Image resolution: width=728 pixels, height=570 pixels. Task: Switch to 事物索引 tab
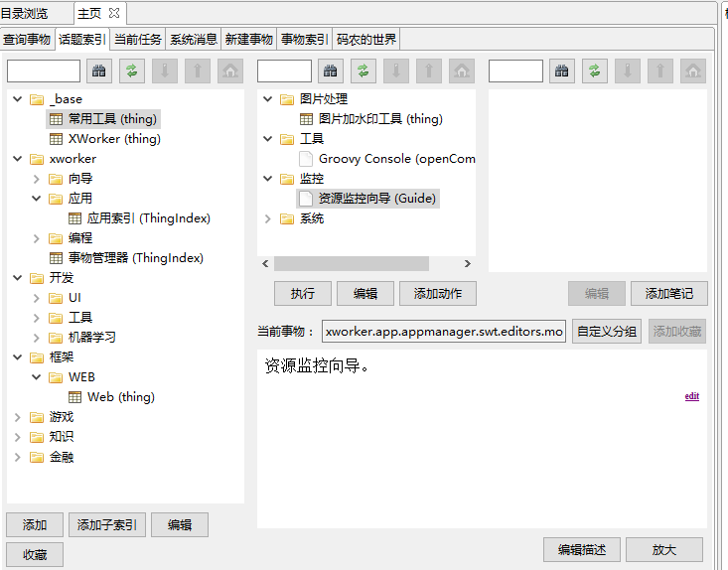pyautogui.click(x=305, y=39)
